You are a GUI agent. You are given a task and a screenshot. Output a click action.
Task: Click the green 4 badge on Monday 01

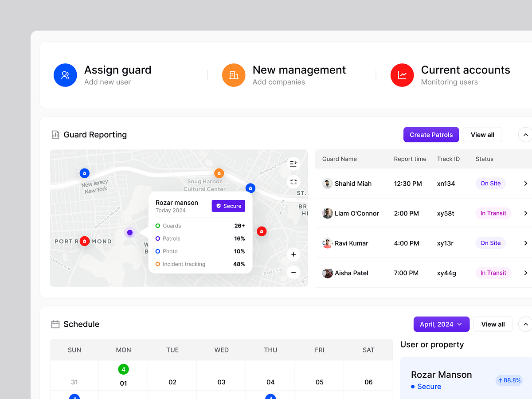[123, 369]
